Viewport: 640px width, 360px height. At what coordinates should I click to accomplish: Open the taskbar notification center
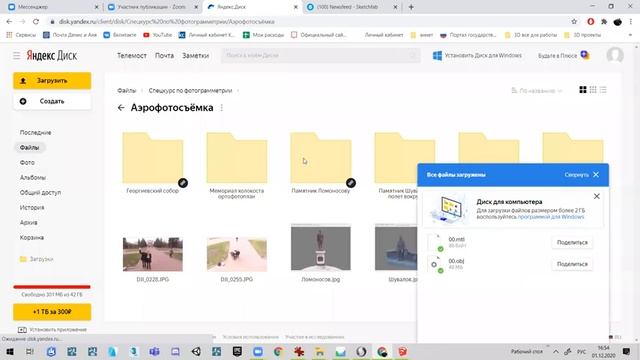(x=627, y=352)
